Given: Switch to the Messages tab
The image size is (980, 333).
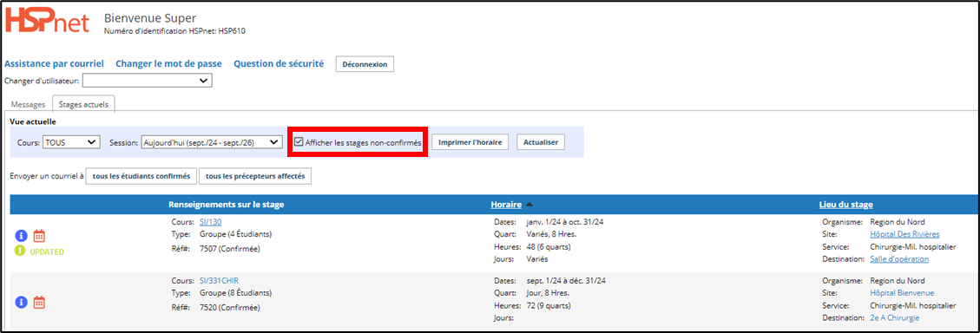Looking at the screenshot, I should pyautogui.click(x=29, y=104).
